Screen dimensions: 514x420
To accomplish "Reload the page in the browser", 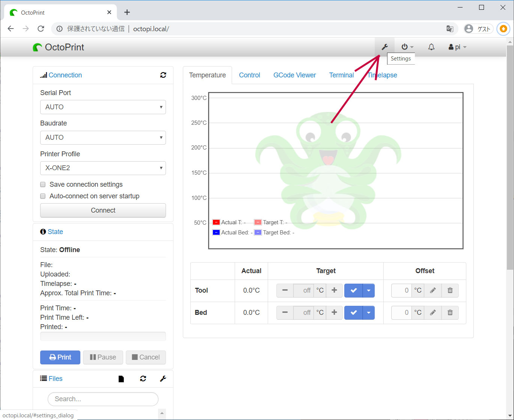I will coord(41,29).
